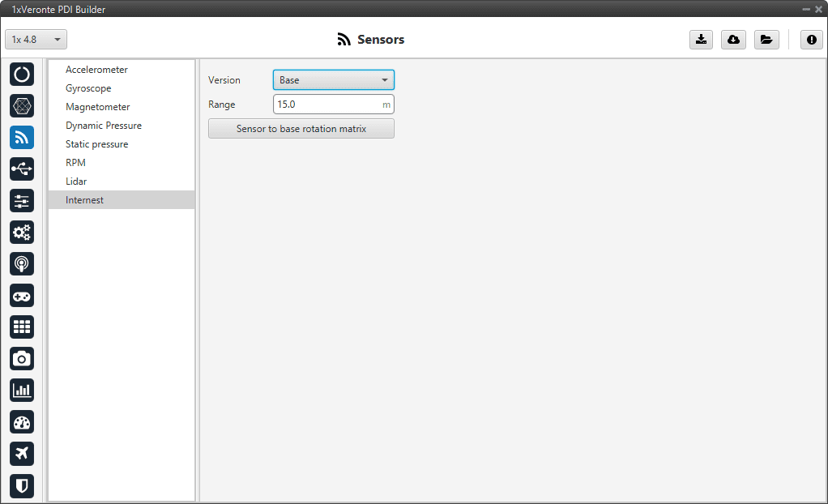
Task: Expand the Version dropdown set to Base
Action: point(333,80)
